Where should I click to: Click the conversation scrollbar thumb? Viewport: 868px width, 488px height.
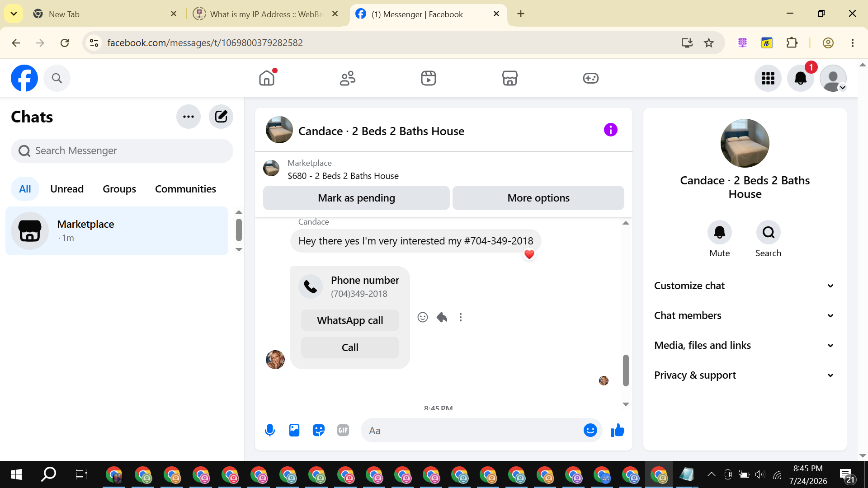coord(626,371)
